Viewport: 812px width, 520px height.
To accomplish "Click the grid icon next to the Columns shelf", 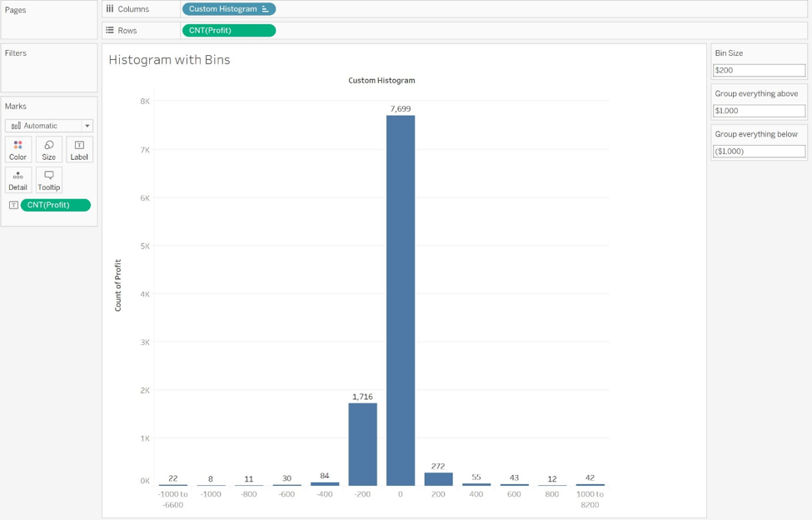I will [109, 8].
